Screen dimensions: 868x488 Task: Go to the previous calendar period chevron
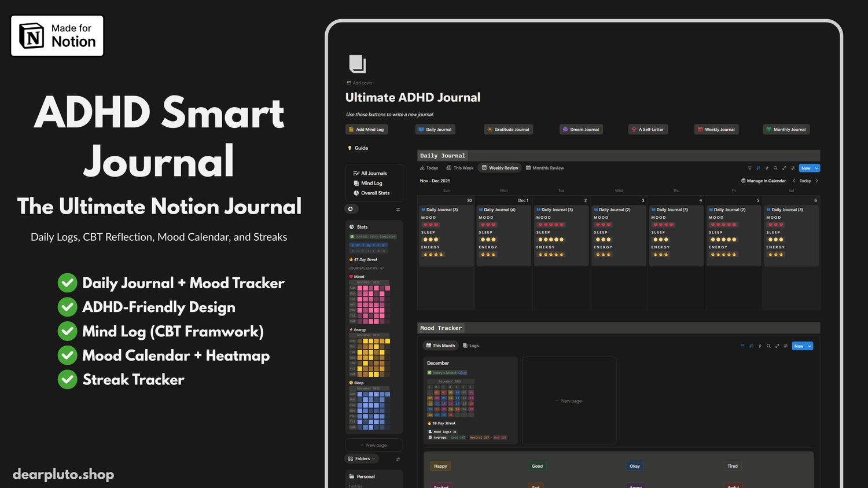coord(794,181)
